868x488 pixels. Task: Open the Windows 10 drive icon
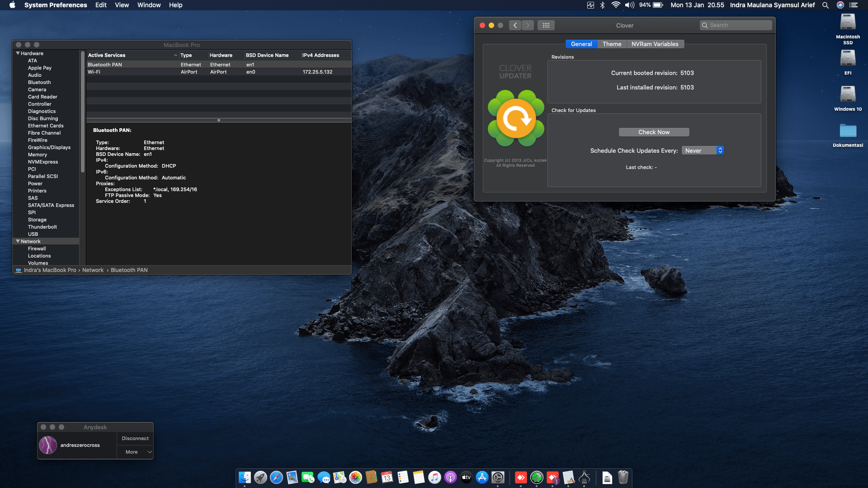click(848, 95)
